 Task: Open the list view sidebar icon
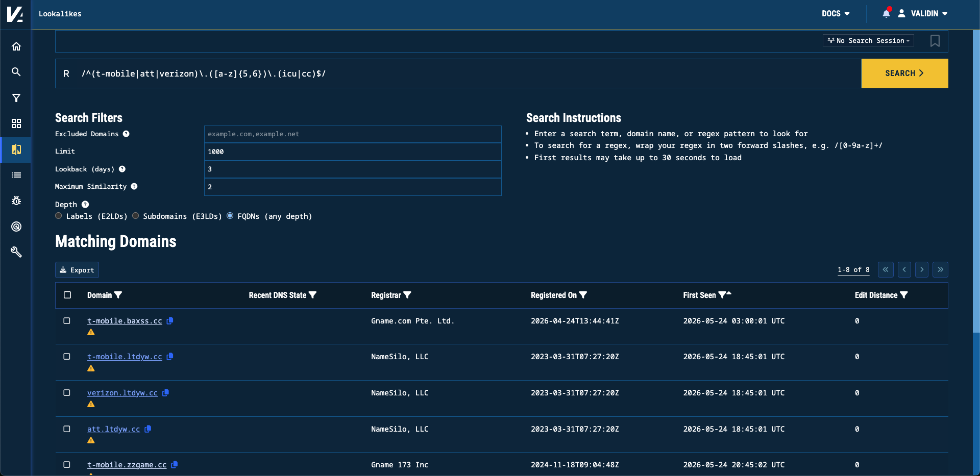pos(16,175)
